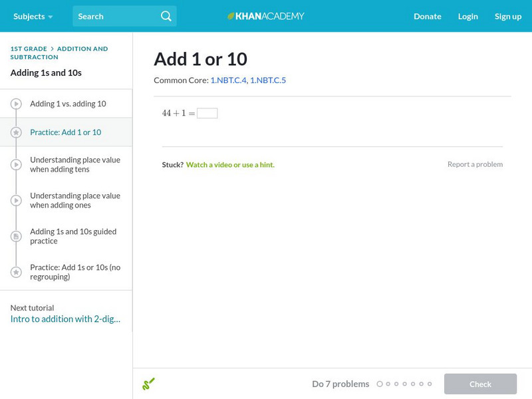
Task: Click the Login menu item
Action: click(x=468, y=16)
